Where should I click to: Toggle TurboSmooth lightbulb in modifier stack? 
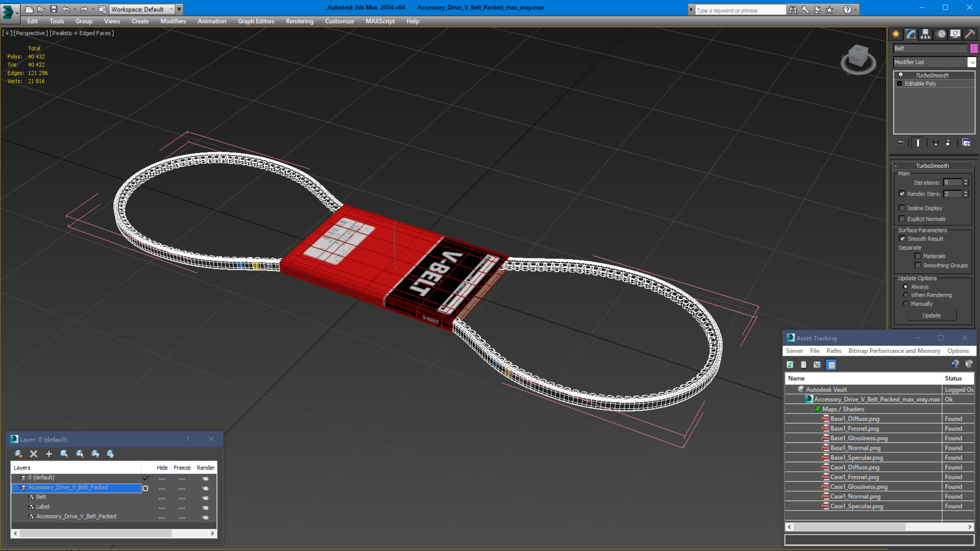coord(900,75)
